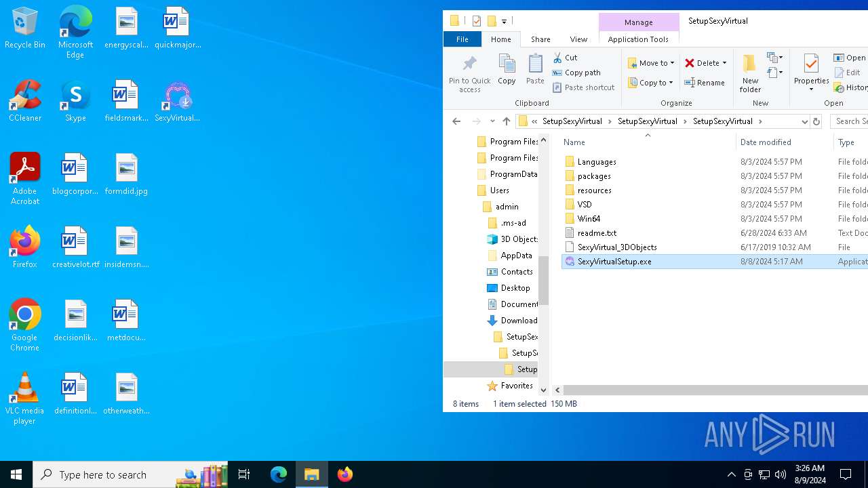Open Move to dropdown

(651, 63)
